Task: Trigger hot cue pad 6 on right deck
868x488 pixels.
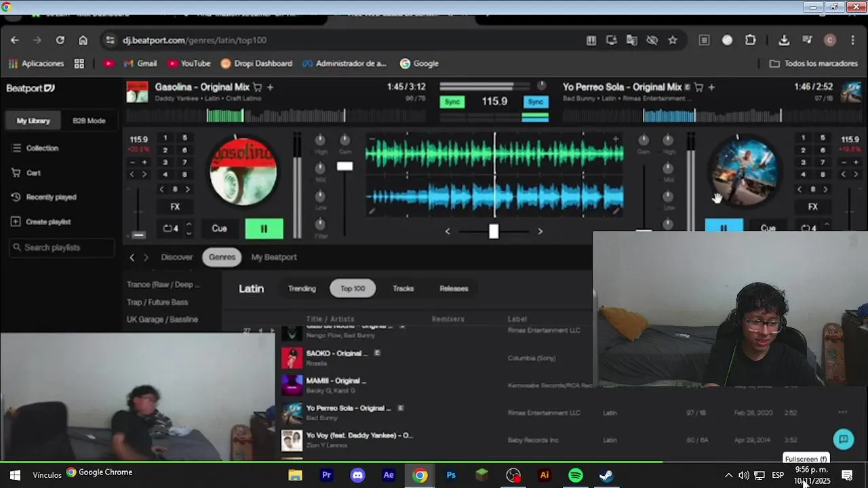Action: point(823,150)
